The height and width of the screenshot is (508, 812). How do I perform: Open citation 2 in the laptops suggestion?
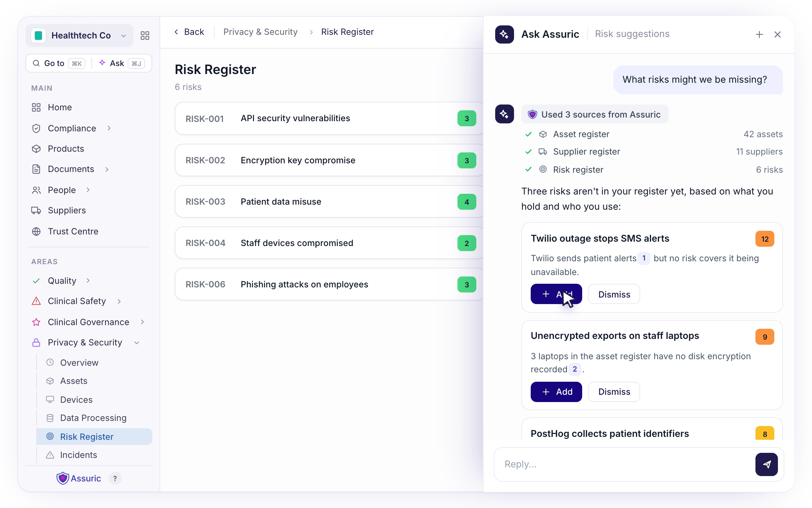(575, 369)
